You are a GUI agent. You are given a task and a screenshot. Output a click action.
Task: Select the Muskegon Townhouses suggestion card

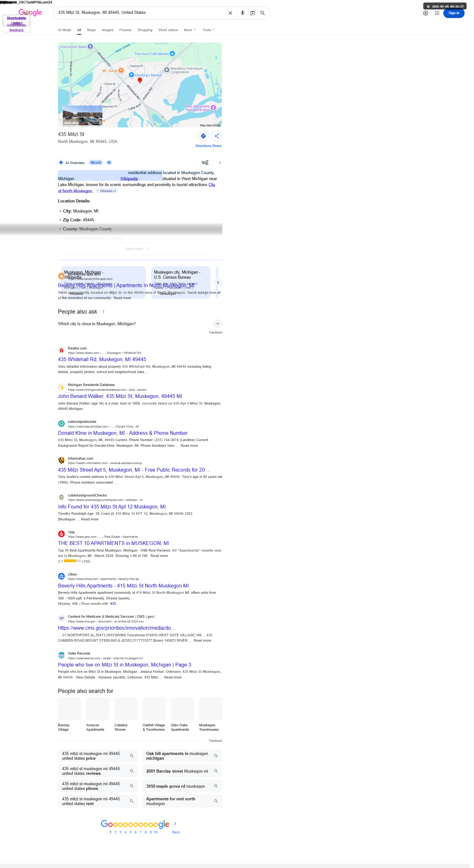coord(211,714)
